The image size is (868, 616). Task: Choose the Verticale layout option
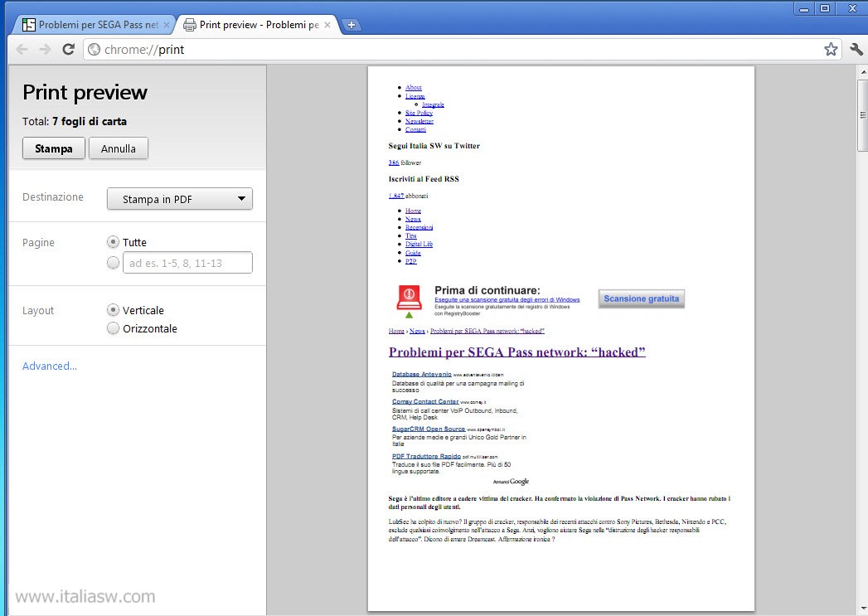click(x=113, y=310)
